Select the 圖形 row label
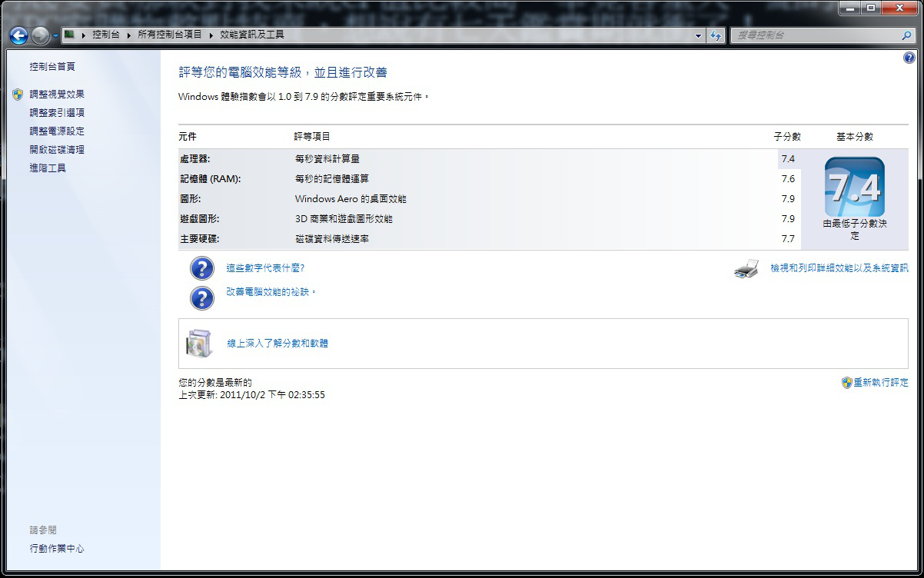 (190, 199)
